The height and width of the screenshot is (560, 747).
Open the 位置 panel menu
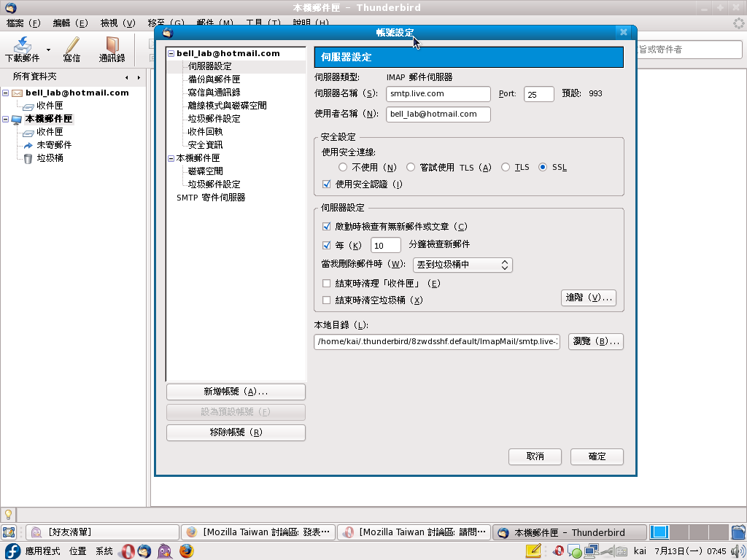pos(77,551)
